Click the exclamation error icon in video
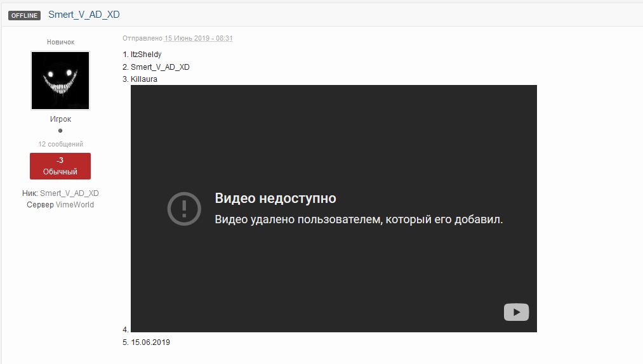This screenshot has height=364, width=643. pyautogui.click(x=184, y=208)
